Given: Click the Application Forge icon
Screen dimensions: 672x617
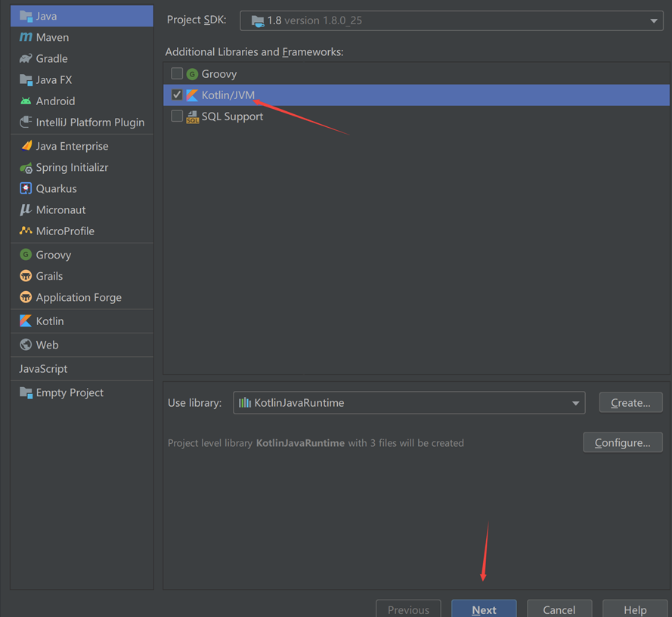Looking at the screenshot, I should (x=26, y=297).
